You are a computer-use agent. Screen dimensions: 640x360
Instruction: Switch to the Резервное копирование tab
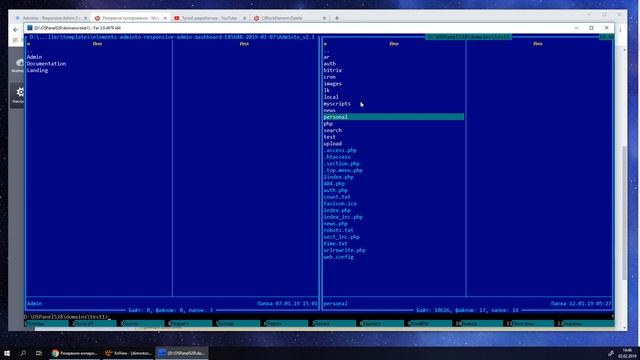tap(130, 18)
